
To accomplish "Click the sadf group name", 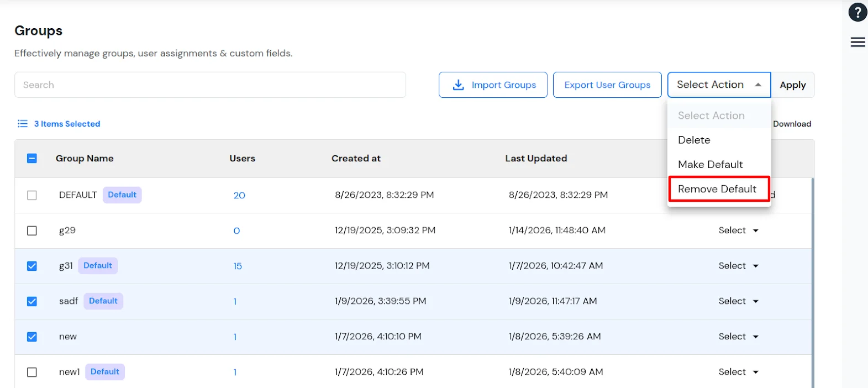I will pos(69,301).
